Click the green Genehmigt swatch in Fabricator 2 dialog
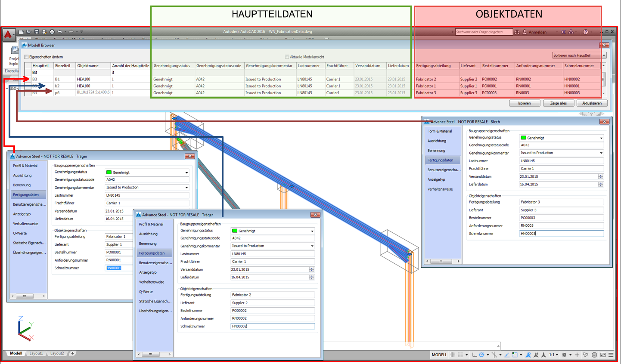The height and width of the screenshot is (364, 621). click(235, 231)
